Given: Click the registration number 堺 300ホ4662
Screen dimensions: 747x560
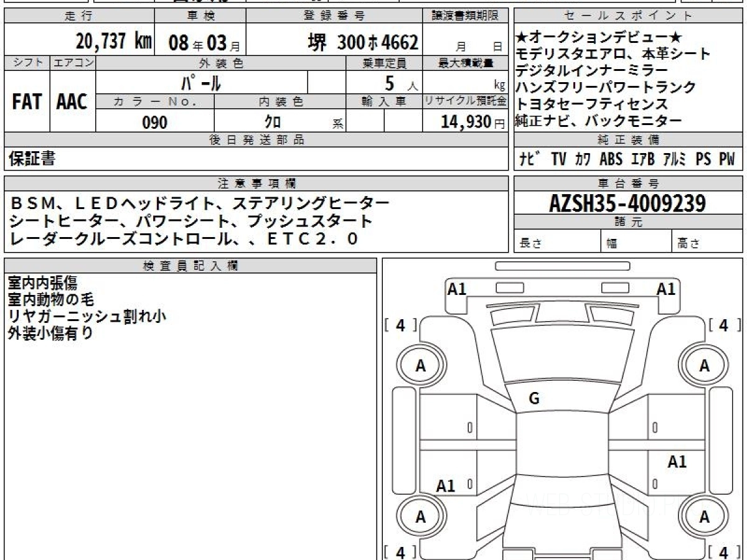Looking at the screenshot, I should coord(363,43).
